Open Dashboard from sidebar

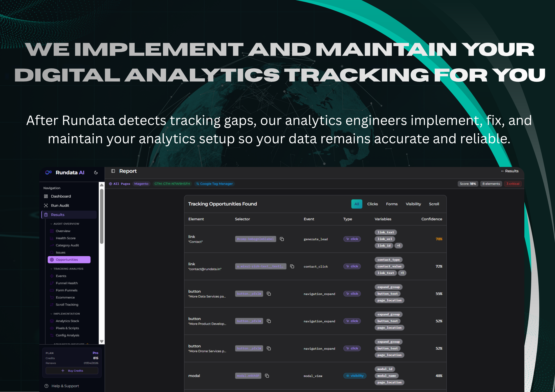coord(61,196)
